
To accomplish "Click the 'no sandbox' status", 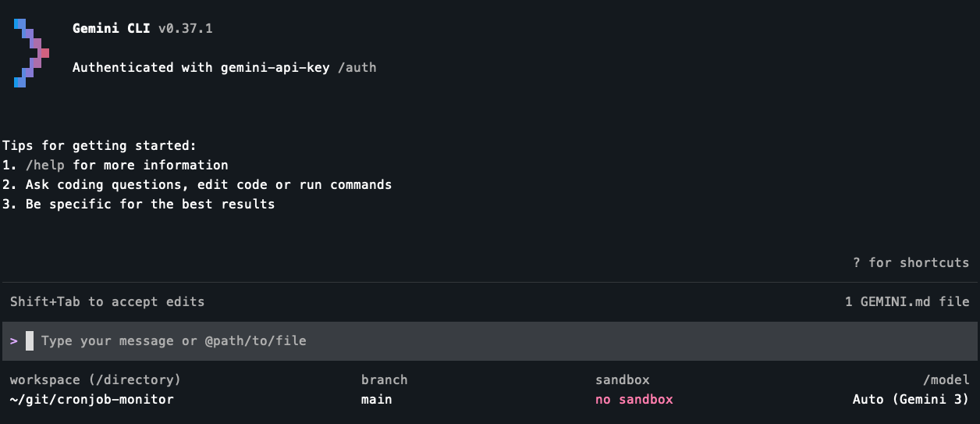I will [x=634, y=399].
